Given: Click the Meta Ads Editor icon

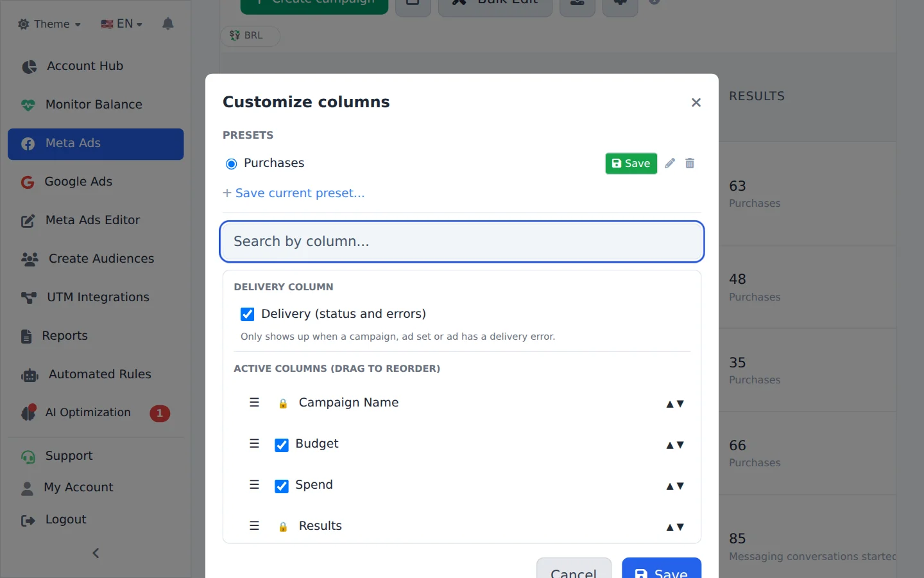Looking at the screenshot, I should click(28, 221).
